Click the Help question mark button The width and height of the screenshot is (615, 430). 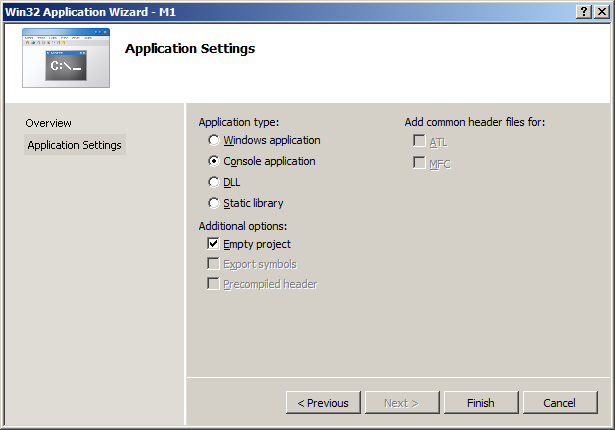tap(584, 12)
